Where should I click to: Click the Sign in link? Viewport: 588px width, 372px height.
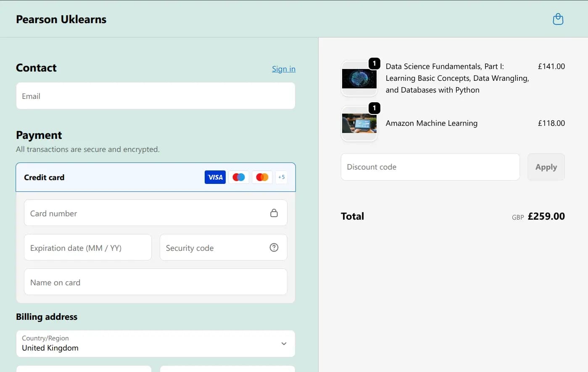click(284, 69)
